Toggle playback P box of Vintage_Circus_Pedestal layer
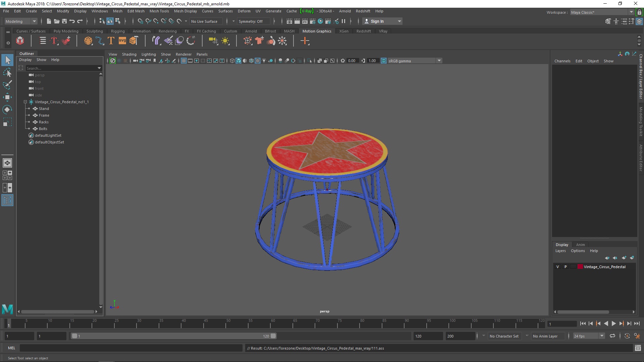The width and height of the screenshot is (644, 362). point(566,267)
